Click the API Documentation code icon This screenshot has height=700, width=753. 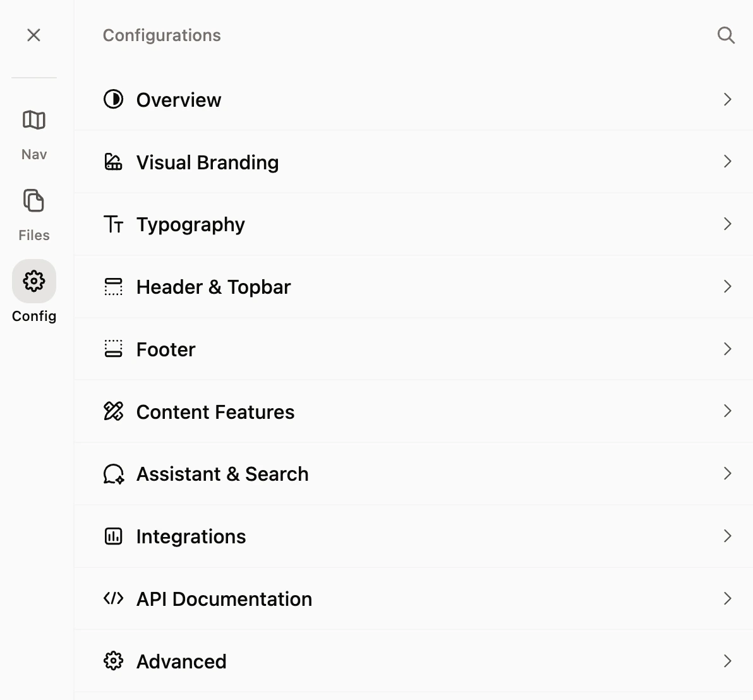[113, 598]
